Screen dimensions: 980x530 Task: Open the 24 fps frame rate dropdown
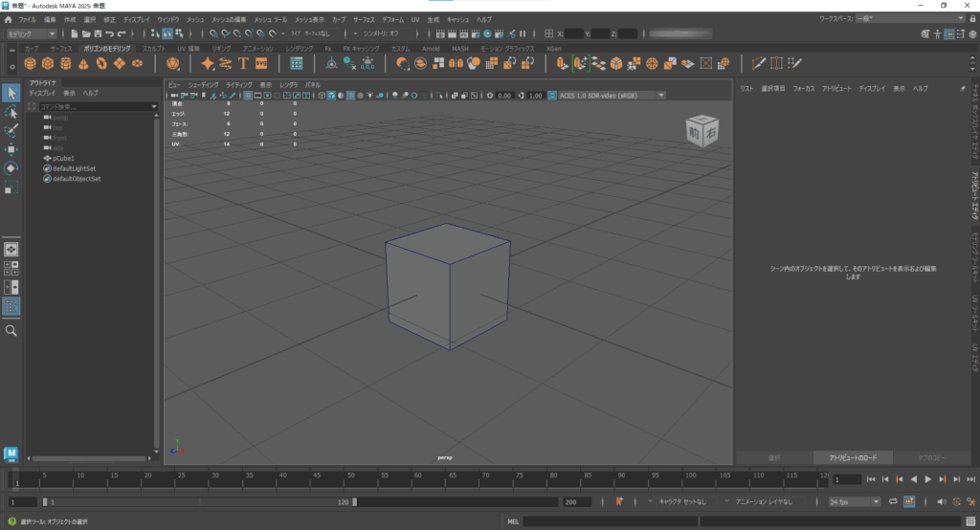coord(855,501)
